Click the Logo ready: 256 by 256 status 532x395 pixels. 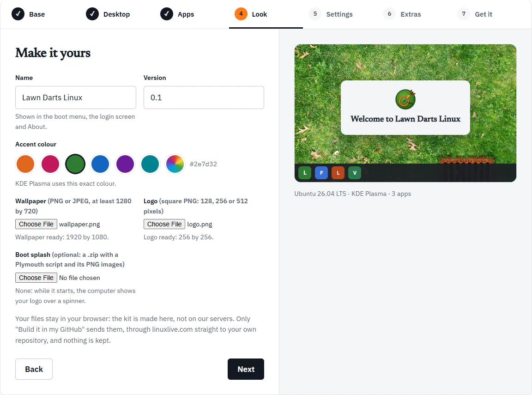[178, 237]
